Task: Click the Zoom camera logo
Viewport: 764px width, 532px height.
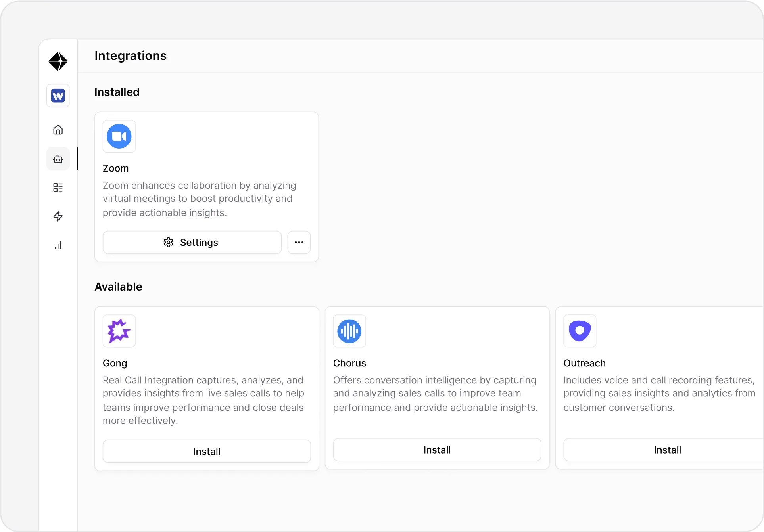Action: 119,136
